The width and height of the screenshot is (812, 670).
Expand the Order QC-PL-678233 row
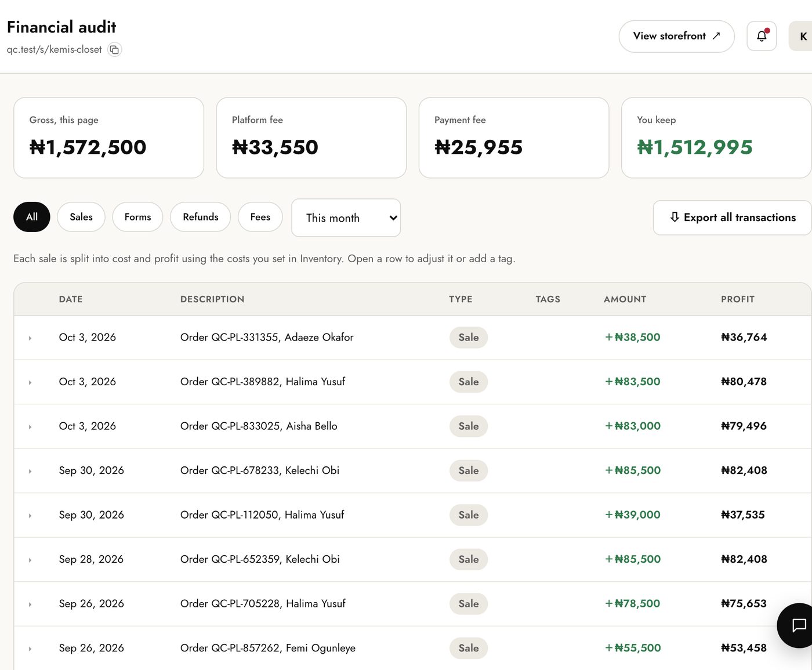(x=30, y=471)
